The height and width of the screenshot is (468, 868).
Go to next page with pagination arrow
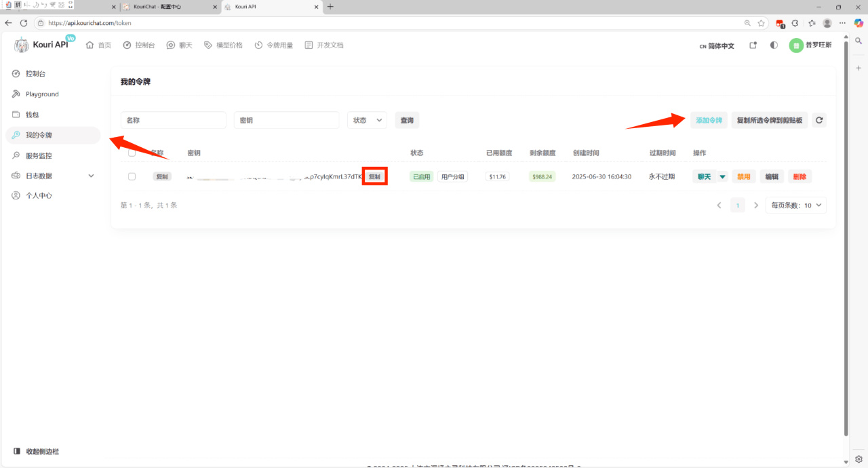tap(756, 205)
